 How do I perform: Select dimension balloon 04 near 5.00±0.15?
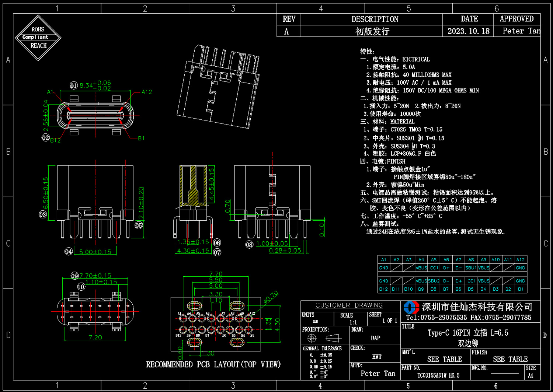69,252
